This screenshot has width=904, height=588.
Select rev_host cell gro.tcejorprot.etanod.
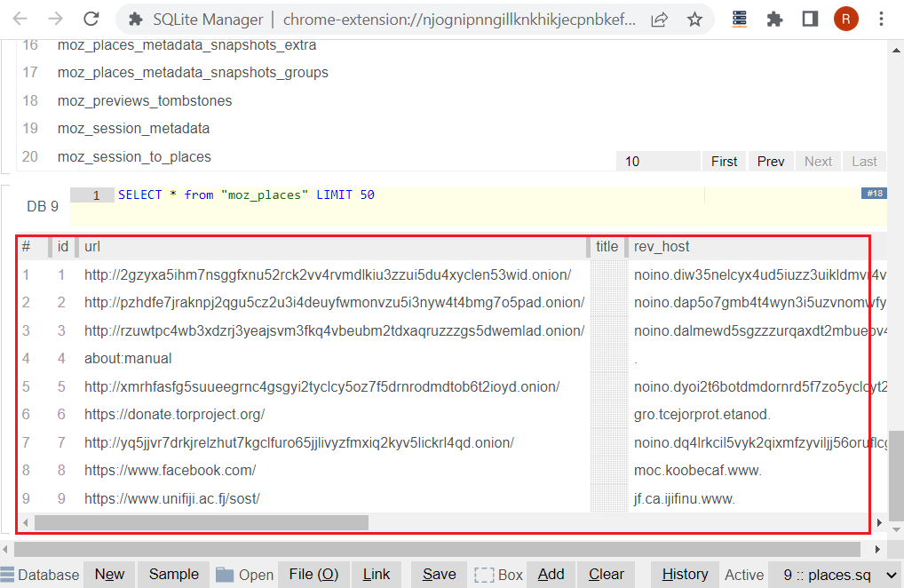click(702, 415)
